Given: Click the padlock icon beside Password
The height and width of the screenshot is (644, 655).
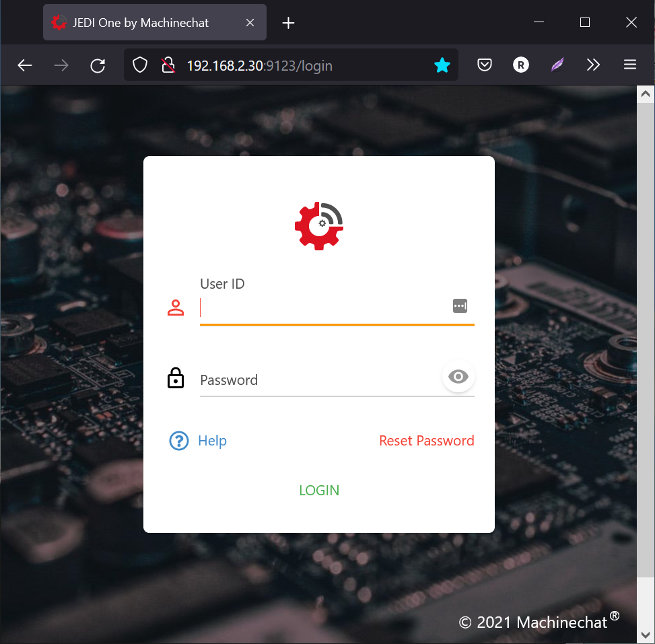Looking at the screenshot, I should (x=176, y=378).
